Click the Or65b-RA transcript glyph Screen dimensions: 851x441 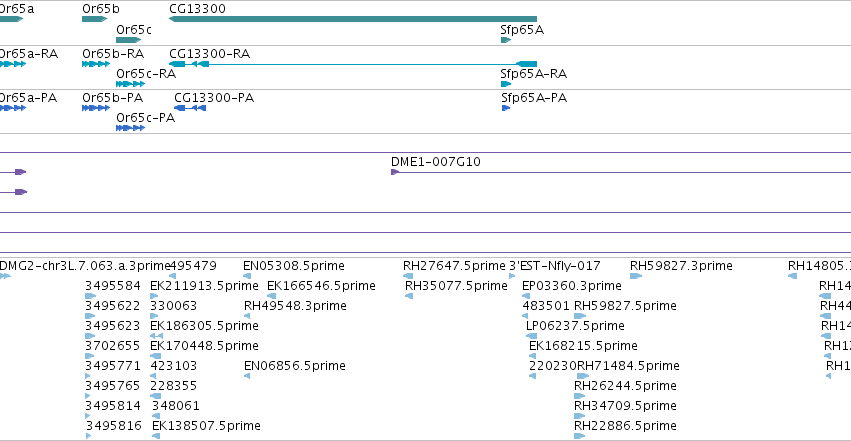96,64
